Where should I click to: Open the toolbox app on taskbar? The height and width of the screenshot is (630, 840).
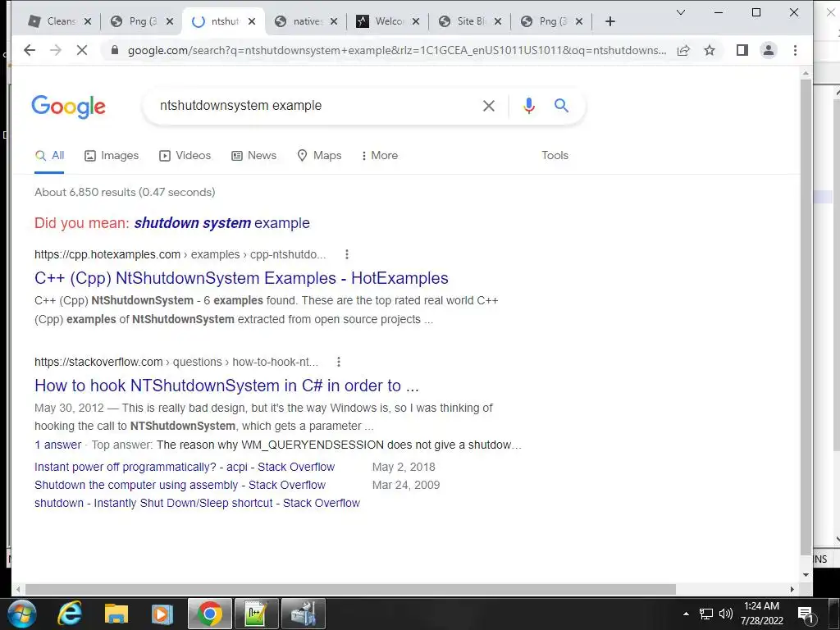pos(304,614)
